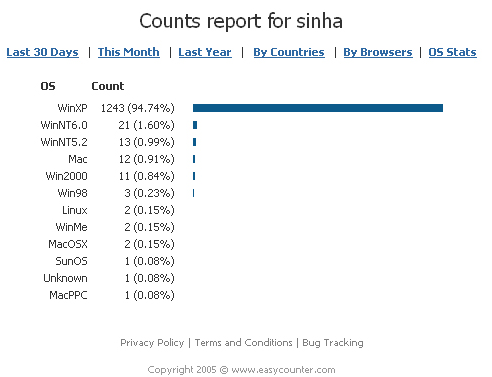The image size is (492, 377).
Task: Select the WinXP row label
Action: [72, 108]
